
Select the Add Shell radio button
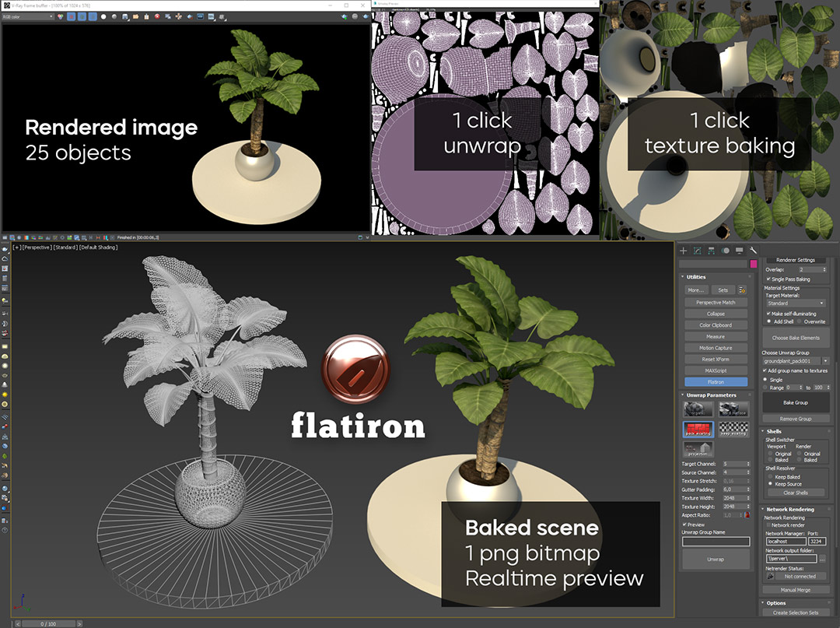click(x=768, y=321)
